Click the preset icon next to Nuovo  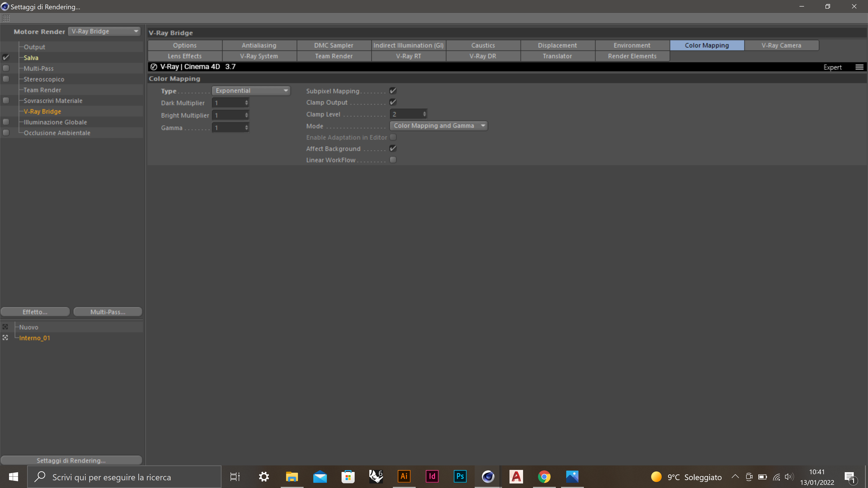click(5, 327)
